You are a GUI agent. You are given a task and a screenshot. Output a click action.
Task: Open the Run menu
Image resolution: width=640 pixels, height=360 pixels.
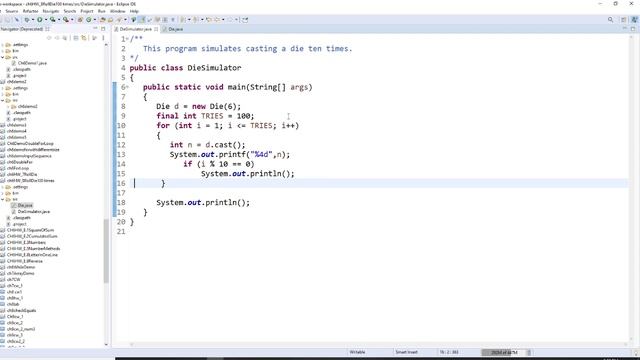click(101, 11)
